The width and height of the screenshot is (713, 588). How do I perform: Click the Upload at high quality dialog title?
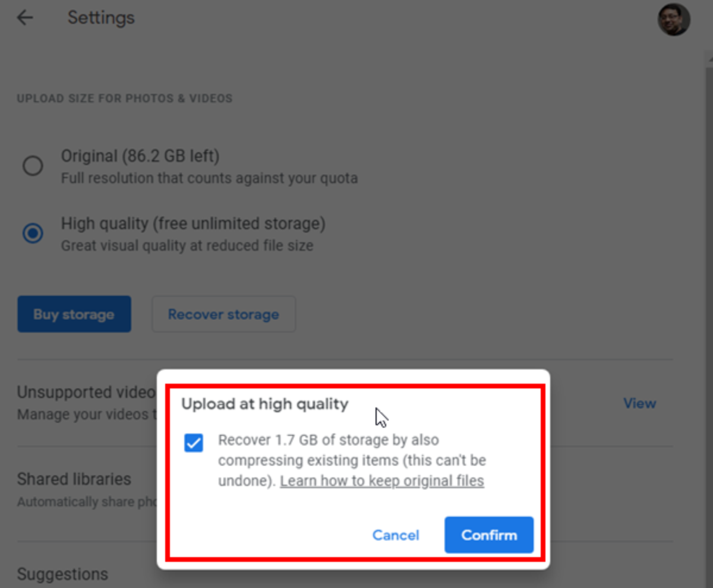click(264, 404)
